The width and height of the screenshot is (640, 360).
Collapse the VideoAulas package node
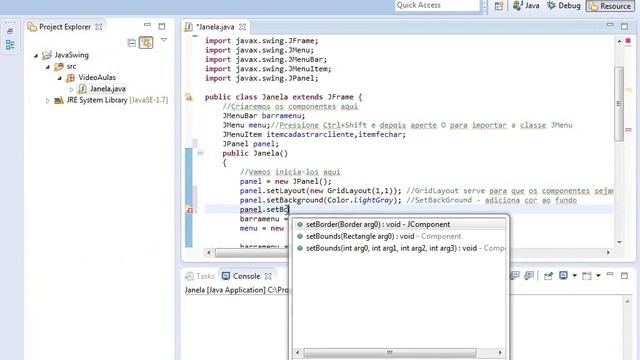60,78
